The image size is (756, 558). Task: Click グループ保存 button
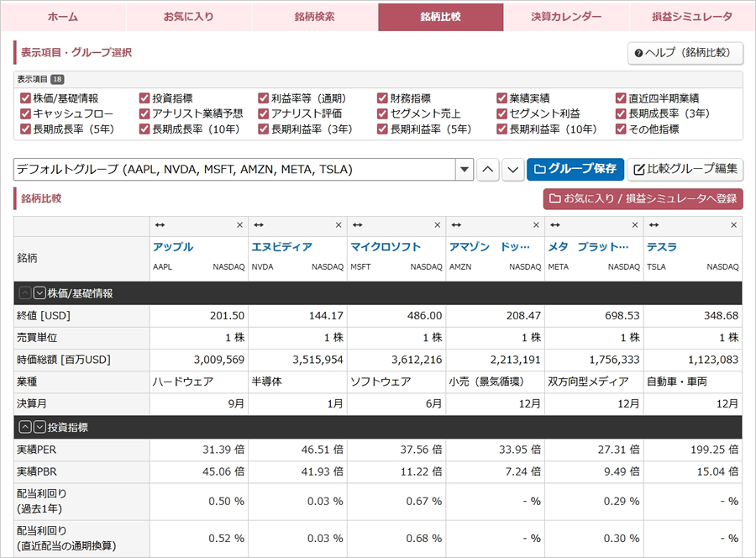(575, 169)
